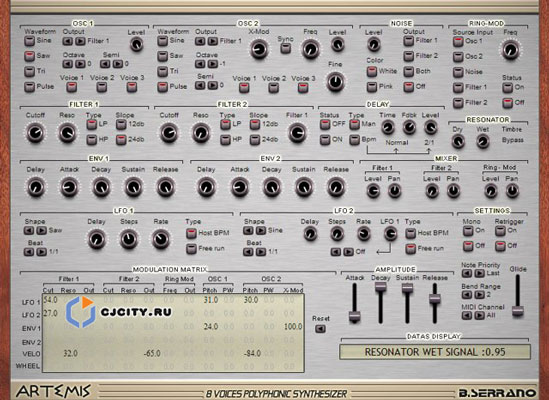Image resolution: width=549 pixels, height=400 pixels.
Task: Click LFO 1 Beat previous arrow
Action: 29,252
